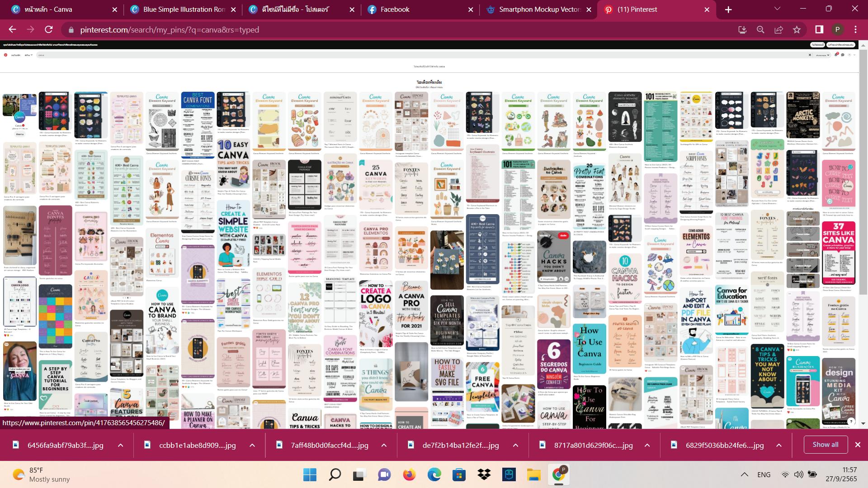Close the downloads bar
The width and height of the screenshot is (868, 488).
pyautogui.click(x=858, y=445)
